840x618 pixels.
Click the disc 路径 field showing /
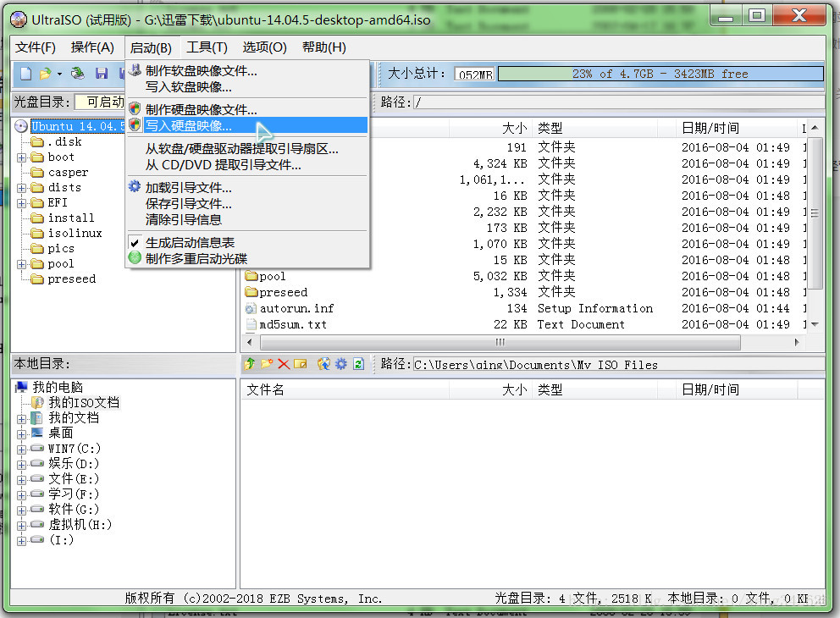pyautogui.click(x=618, y=102)
